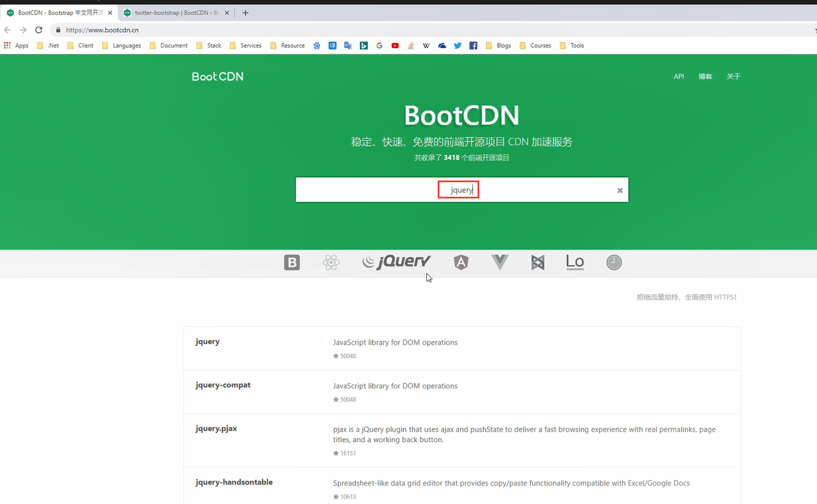Open the Baidu paw bookmark
Image resolution: width=817 pixels, height=504 pixels.
pos(317,45)
